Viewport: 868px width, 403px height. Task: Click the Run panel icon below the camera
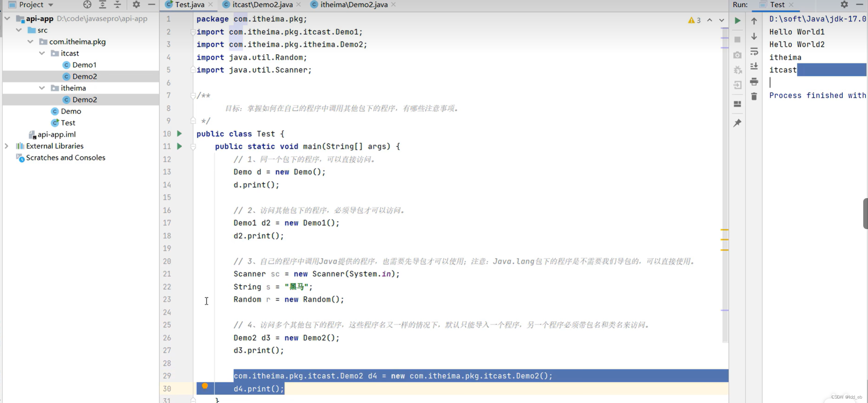coord(737,70)
